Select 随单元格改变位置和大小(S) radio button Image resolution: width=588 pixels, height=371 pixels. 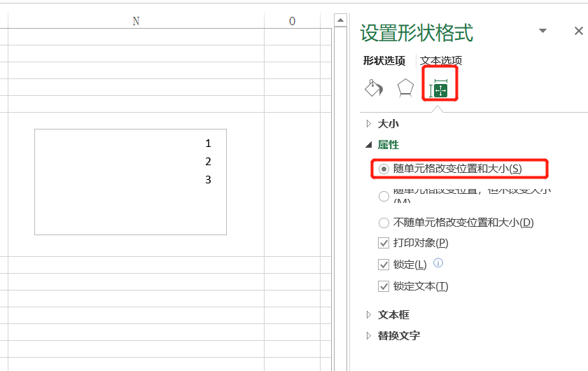point(384,169)
